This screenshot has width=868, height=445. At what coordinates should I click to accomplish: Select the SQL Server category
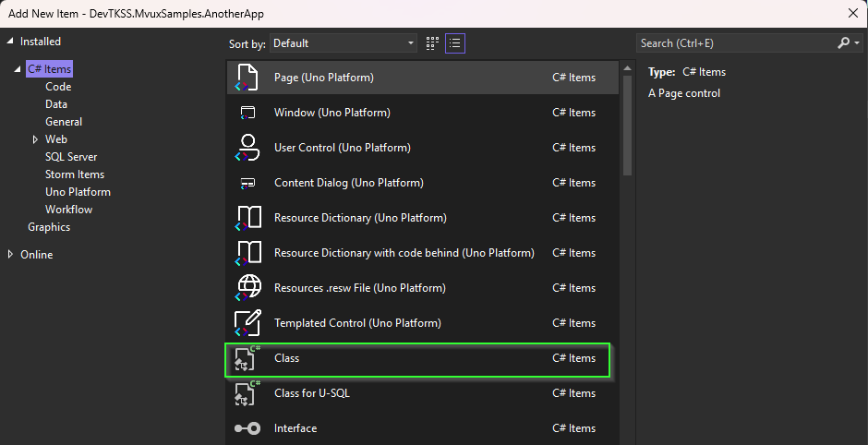71,157
